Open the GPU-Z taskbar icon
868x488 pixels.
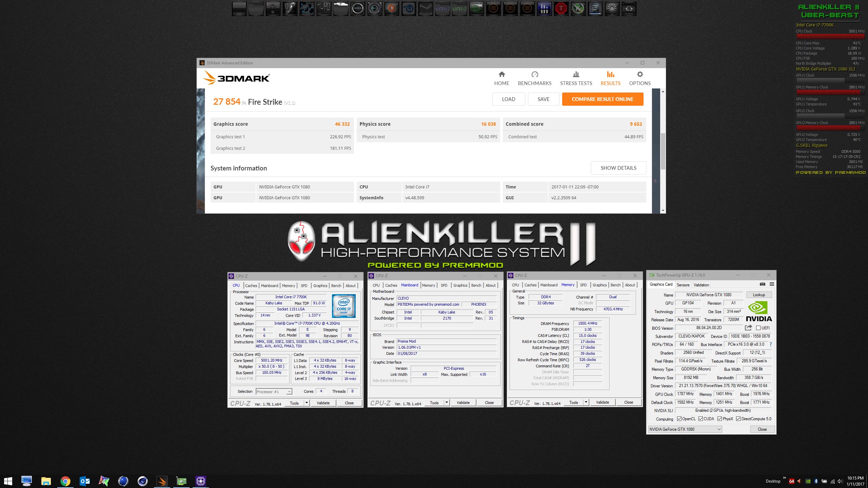click(181, 481)
